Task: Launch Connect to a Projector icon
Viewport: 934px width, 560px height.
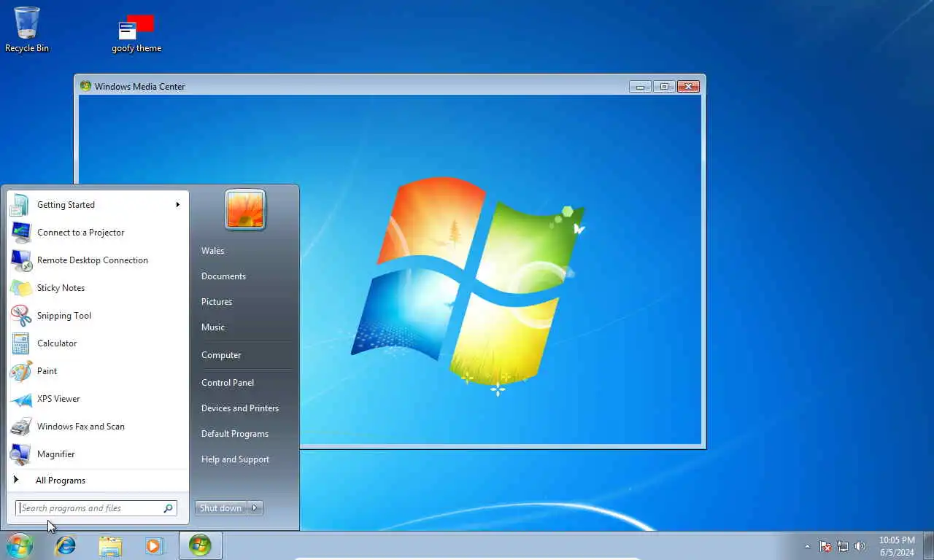Action: tap(20, 233)
